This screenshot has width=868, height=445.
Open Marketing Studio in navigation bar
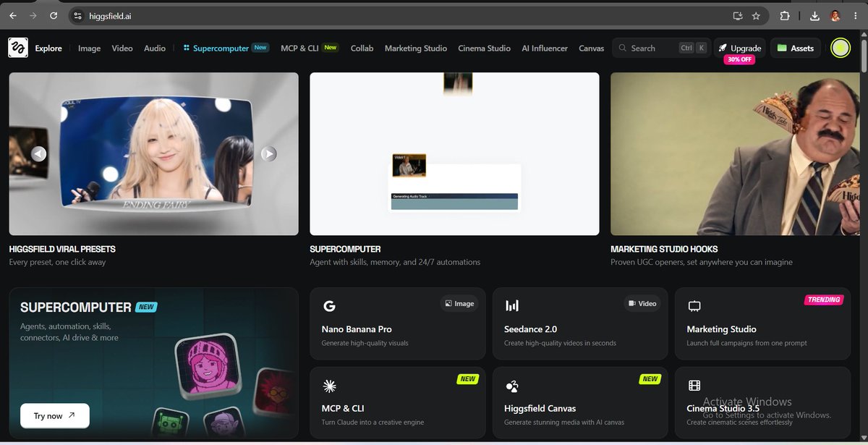coord(416,48)
